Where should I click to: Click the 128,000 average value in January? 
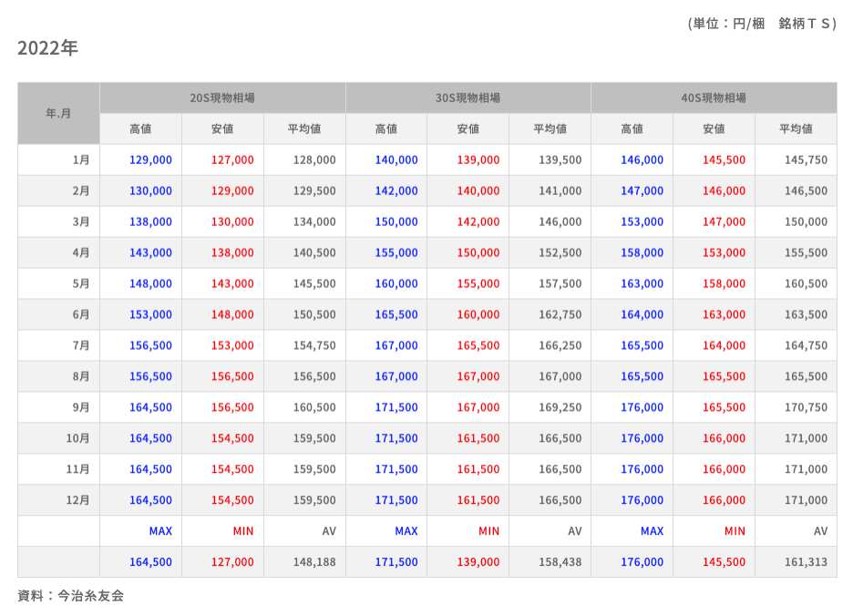(314, 160)
